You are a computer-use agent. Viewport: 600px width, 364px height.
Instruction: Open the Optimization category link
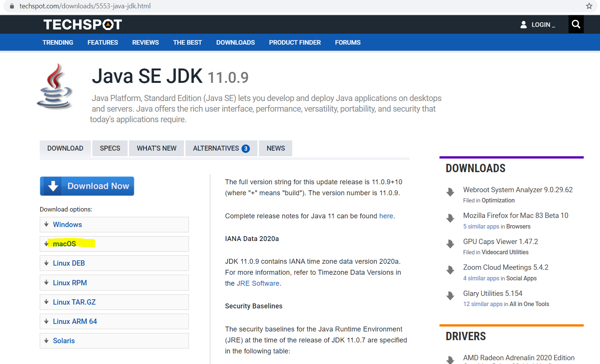click(x=498, y=200)
